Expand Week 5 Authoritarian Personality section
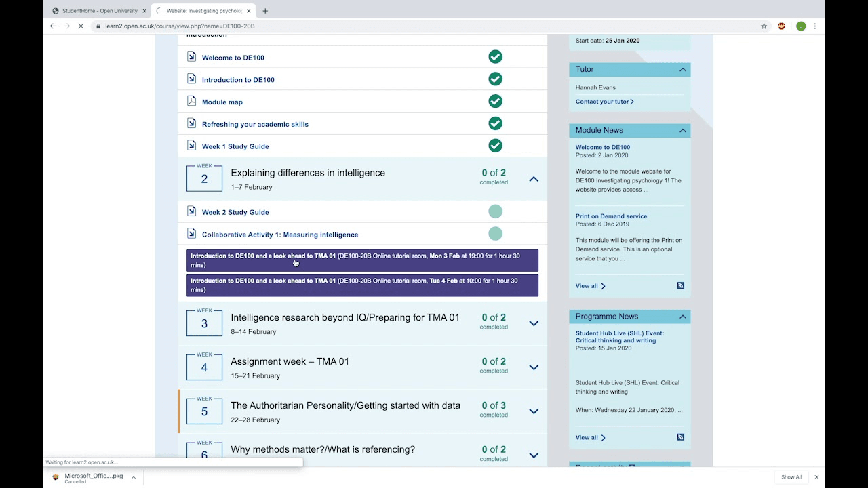This screenshot has width=868, height=488. pos(534,411)
